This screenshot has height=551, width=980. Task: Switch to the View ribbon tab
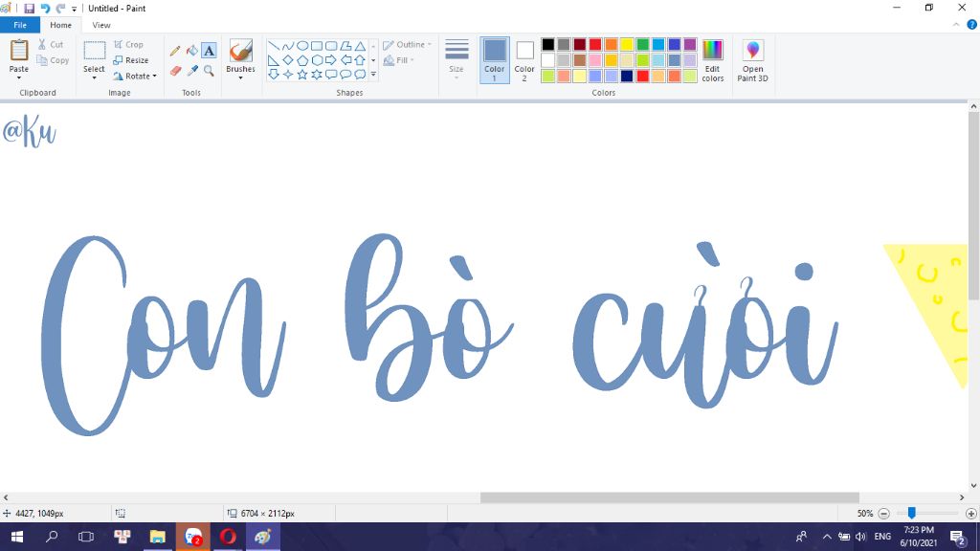(x=101, y=25)
